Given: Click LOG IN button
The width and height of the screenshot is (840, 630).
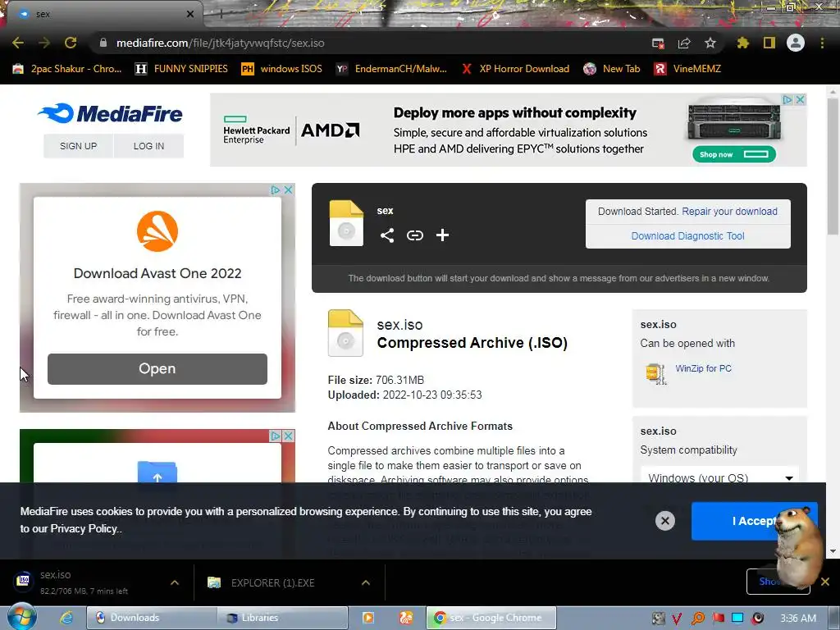Looking at the screenshot, I should pyautogui.click(x=149, y=146).
